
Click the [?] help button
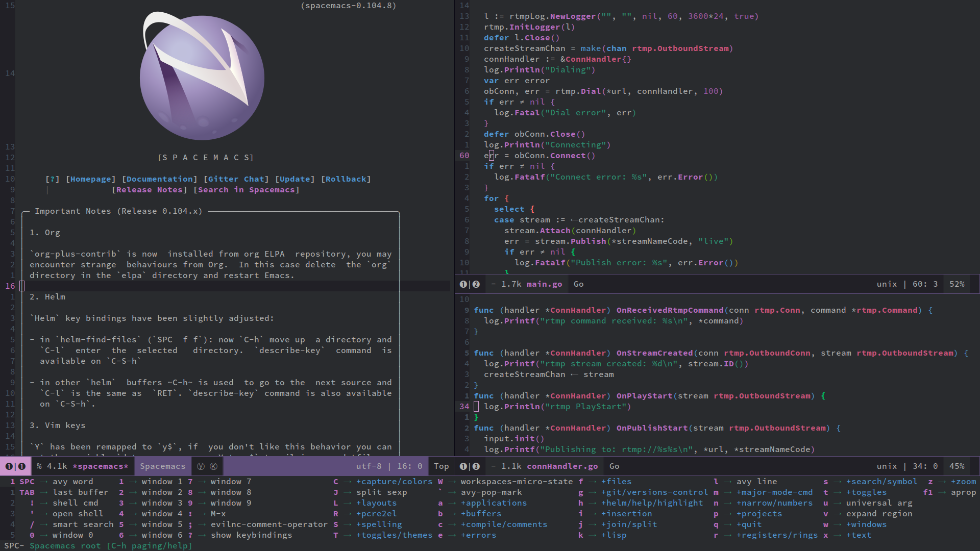coord(53,179)
